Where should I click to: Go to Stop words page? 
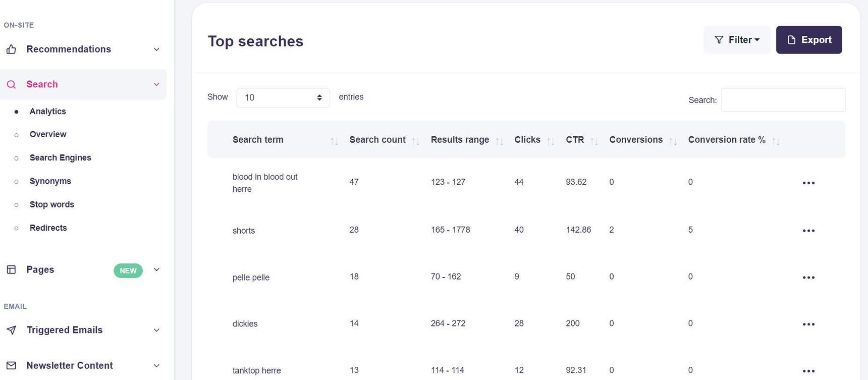[52, 204]
